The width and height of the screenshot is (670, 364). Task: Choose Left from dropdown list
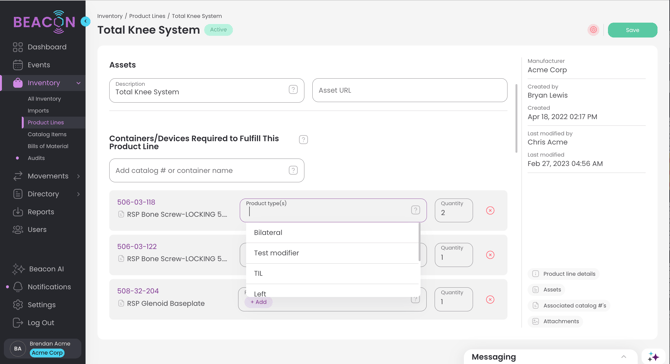(x=332, y=292)
